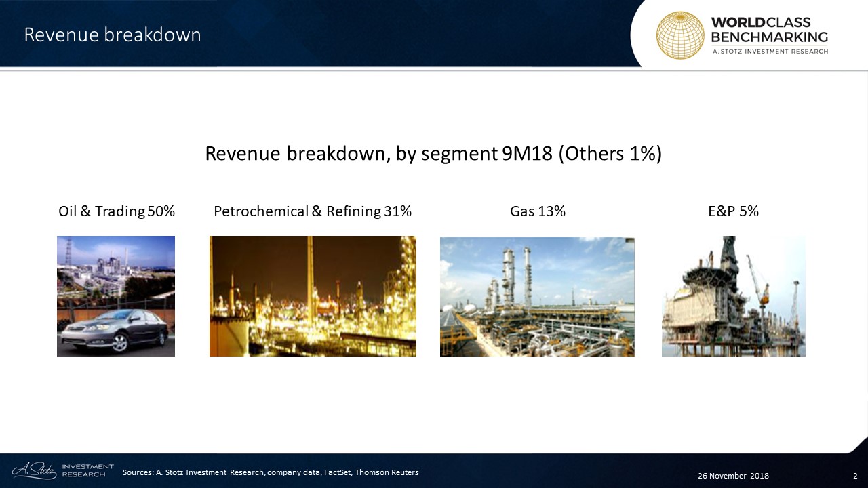The image size is (868, 488).
Task: Click the 'Oil & Trading 50%' label
Action: tap(117, 211)
